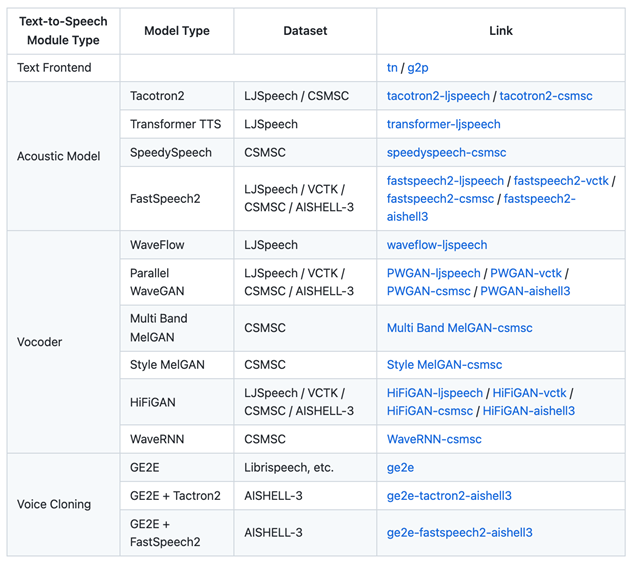Click the Link column header cell
Screen dimensions: 635x564
point(501,31)
